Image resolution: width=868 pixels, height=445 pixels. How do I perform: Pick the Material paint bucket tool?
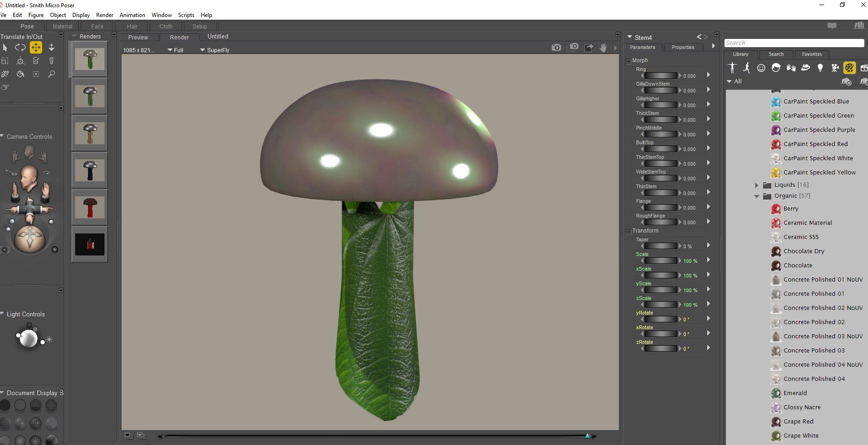pos(20,74)
